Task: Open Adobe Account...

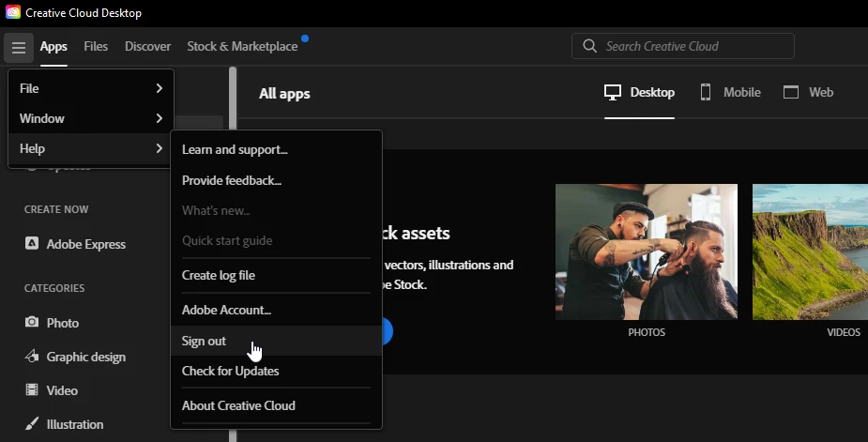Action: (276, 311)
